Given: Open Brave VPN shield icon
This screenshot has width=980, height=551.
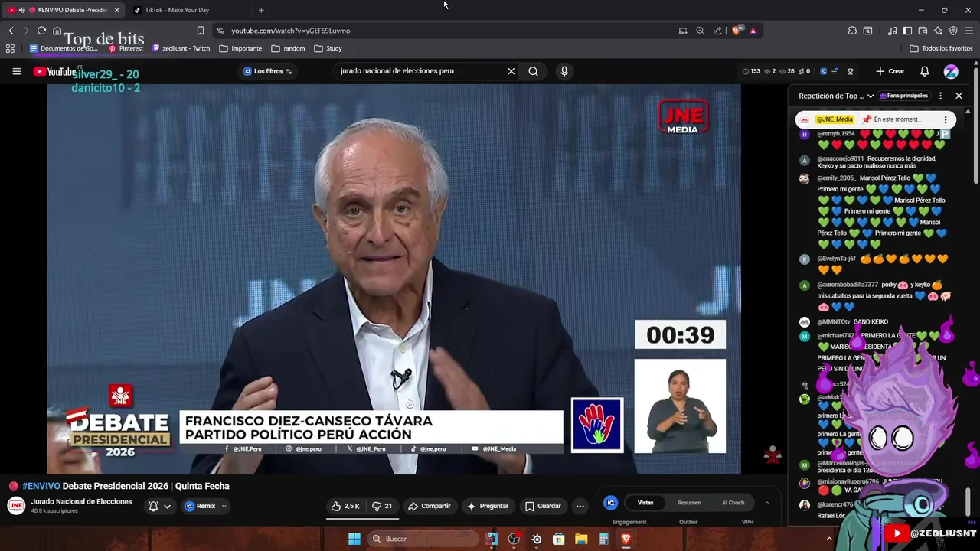Looking at the screenshot, I should pyautogui.click(x=953, y=31).
